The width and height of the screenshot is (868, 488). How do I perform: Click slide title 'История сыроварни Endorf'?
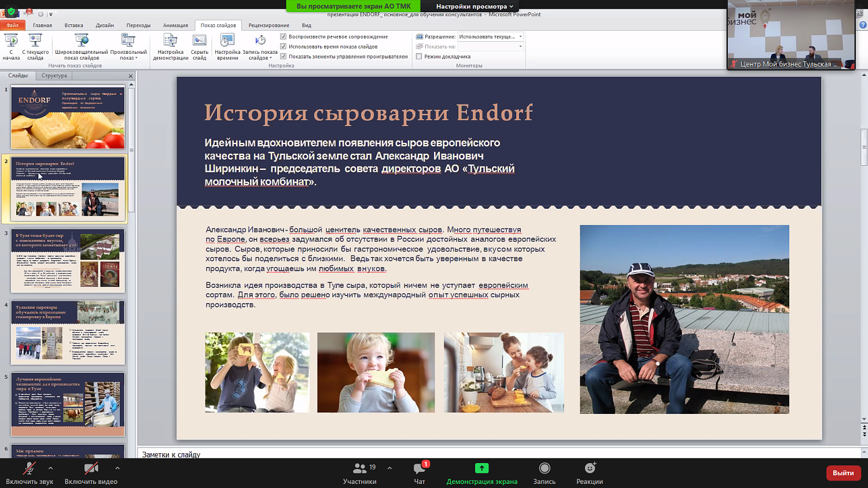(x=369, y=113)
